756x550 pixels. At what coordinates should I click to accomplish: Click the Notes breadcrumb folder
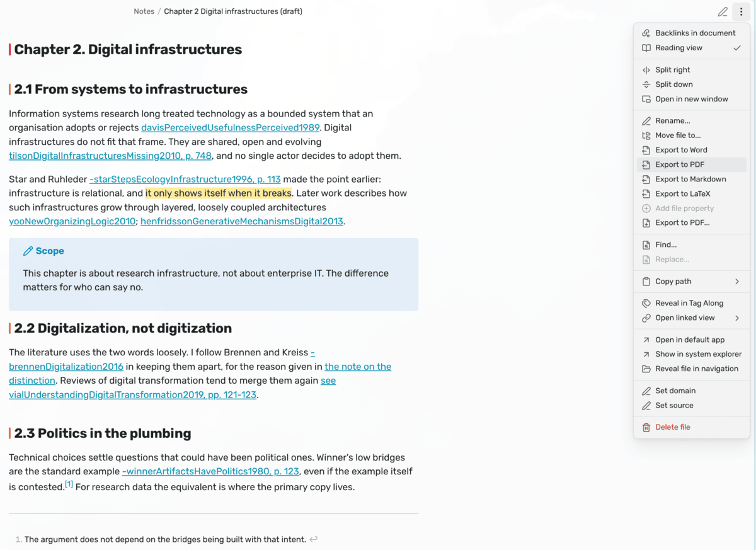tap(144, 11)
